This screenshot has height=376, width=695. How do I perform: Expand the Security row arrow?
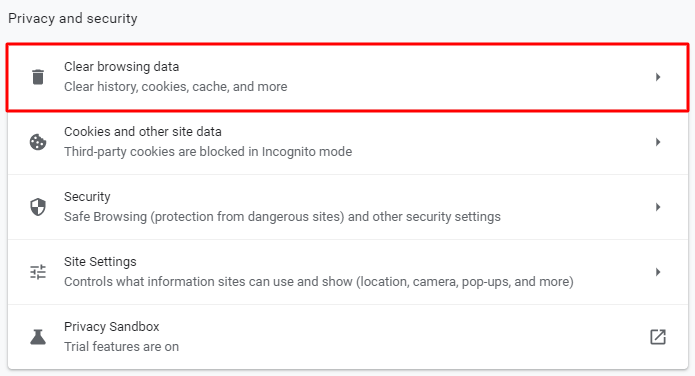coord(658,207)
